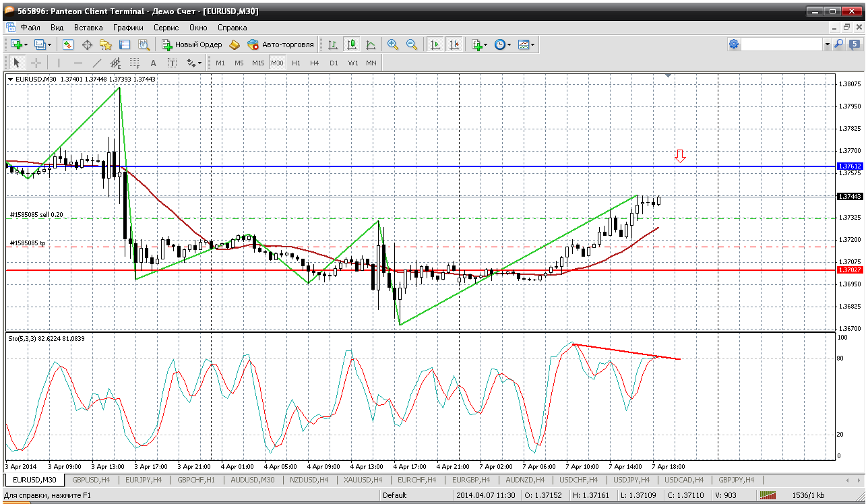The height and width of the screenshot is (504, 868).
Task: Draw a trendline
Action: click(x=96, y=63)
